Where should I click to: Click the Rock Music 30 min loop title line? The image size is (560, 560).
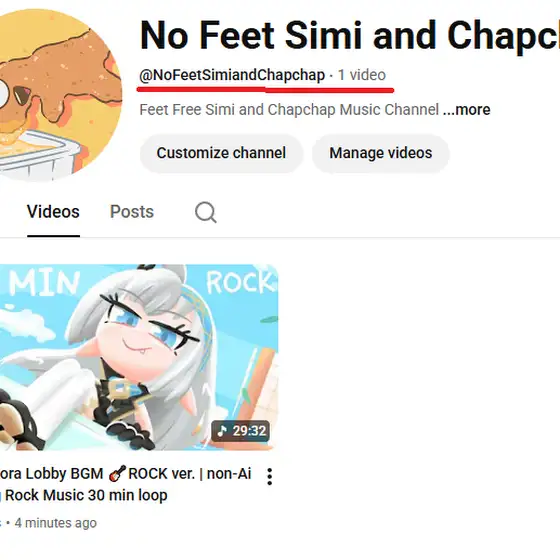pyautogui.click(x=86, y=495)
